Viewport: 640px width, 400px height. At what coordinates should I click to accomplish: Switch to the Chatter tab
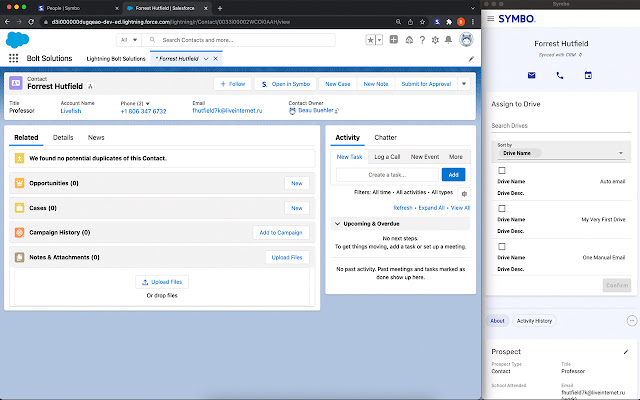385,138
